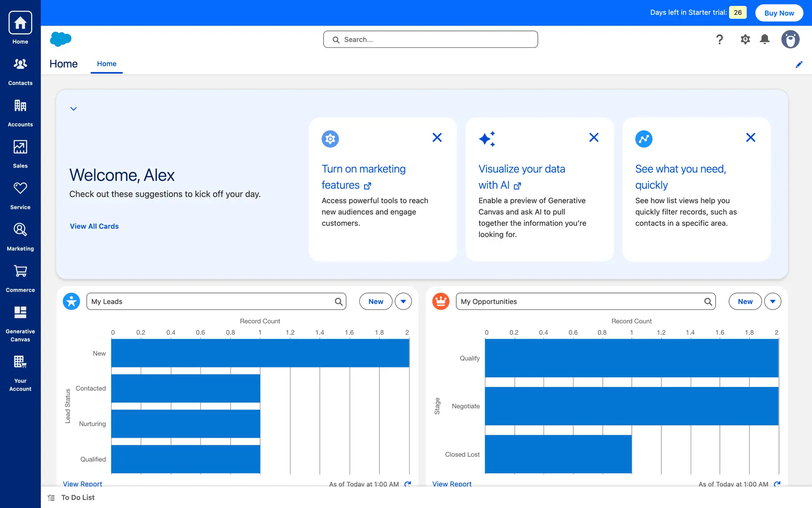This screenshot has width=812, height=508.
Task: Edit page with pencil icon
Action: tap(799, 64)
